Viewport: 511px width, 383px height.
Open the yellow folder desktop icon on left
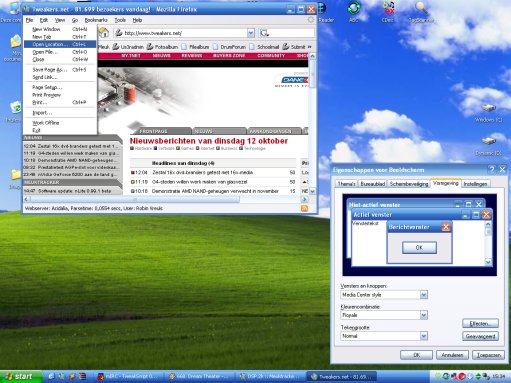tap(15, 174)
